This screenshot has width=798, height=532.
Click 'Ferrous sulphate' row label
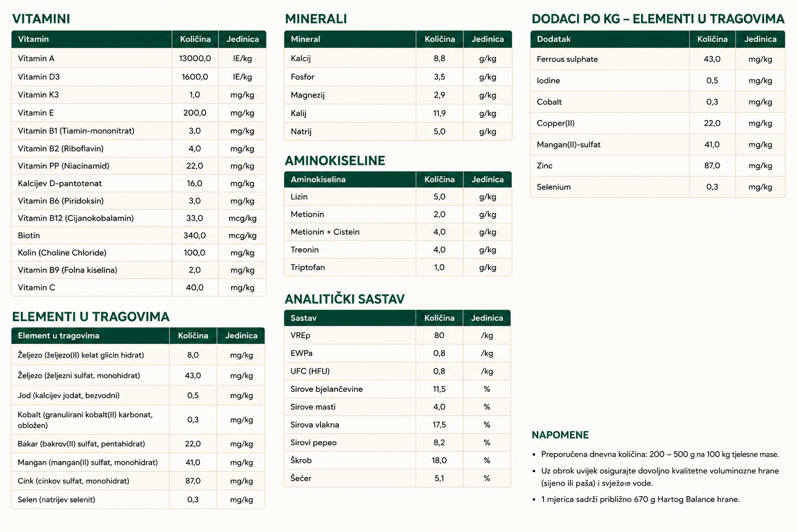(567, 59)
